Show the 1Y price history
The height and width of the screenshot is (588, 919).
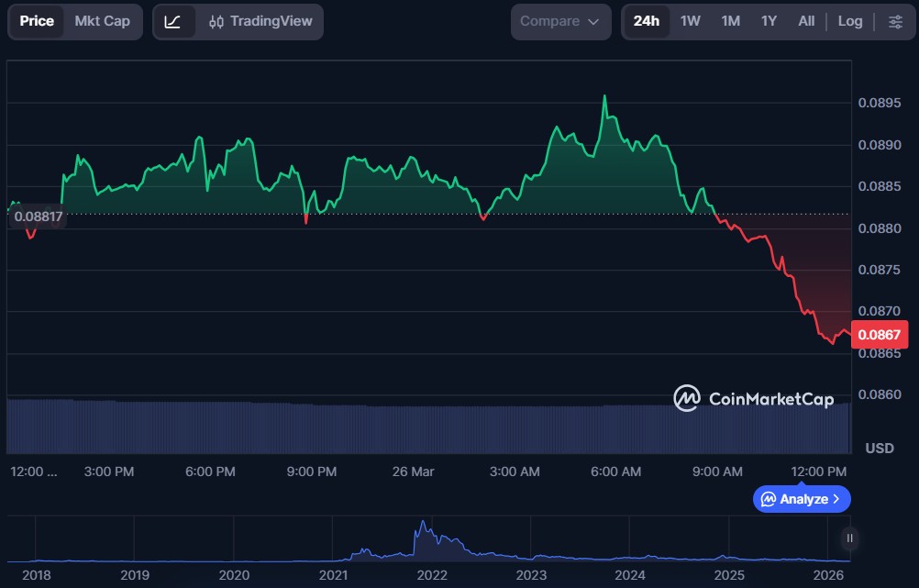[769, 21]
